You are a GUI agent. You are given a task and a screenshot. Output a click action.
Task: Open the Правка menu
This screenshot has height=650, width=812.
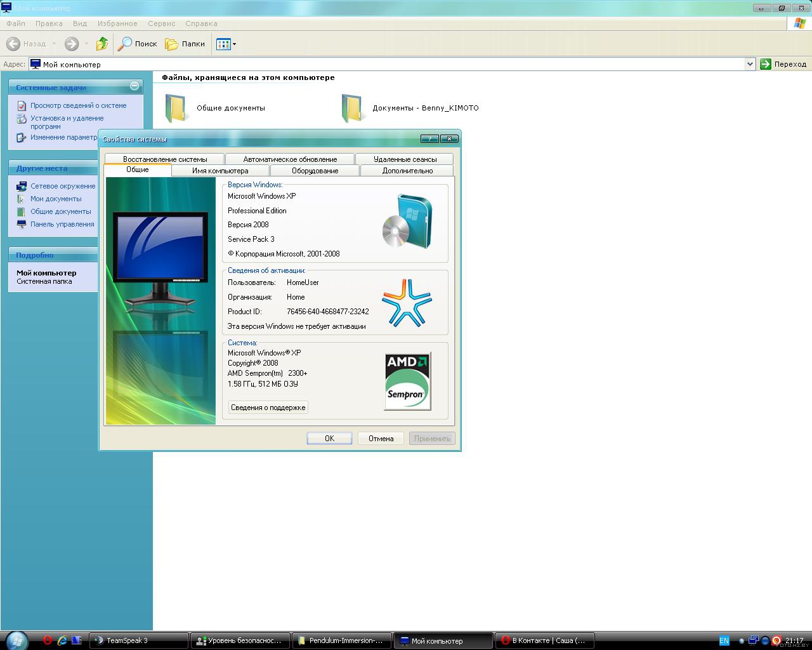[49, 23]
